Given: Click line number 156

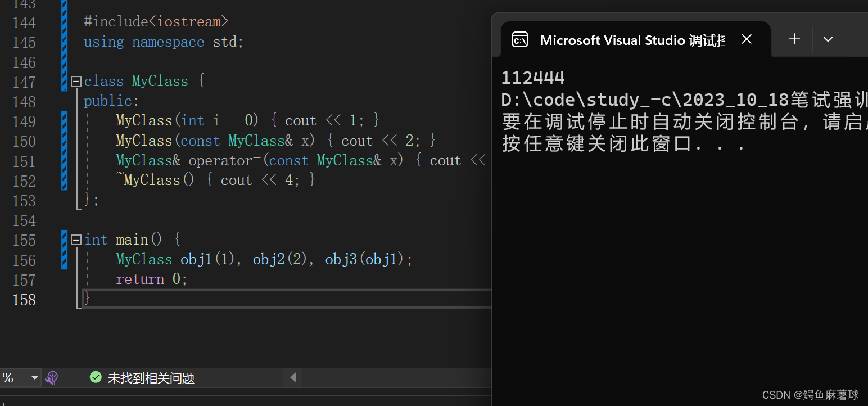Looking at the screenshot, I should [x=24, y=260].
